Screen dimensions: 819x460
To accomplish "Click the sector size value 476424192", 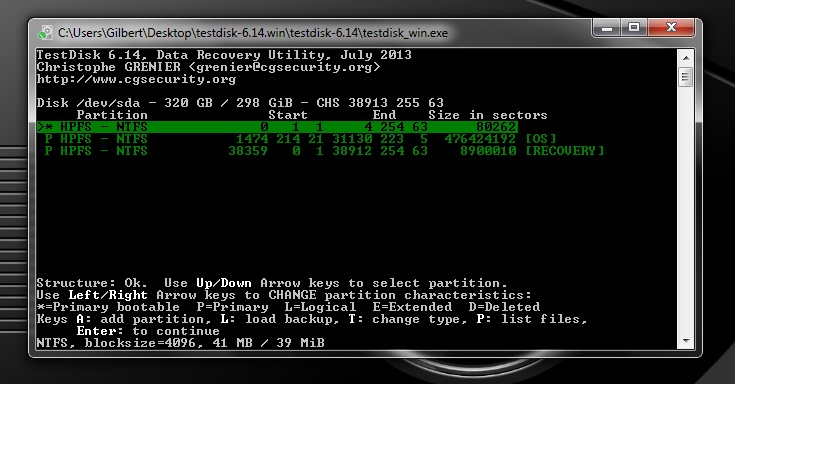I will tap(480, 139).
